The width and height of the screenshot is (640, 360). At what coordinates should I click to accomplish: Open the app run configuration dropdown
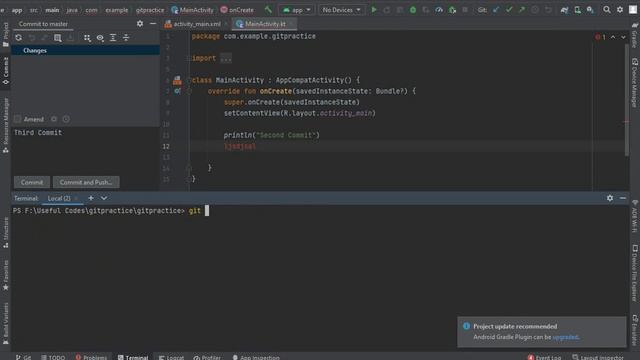tap(297, 9)
